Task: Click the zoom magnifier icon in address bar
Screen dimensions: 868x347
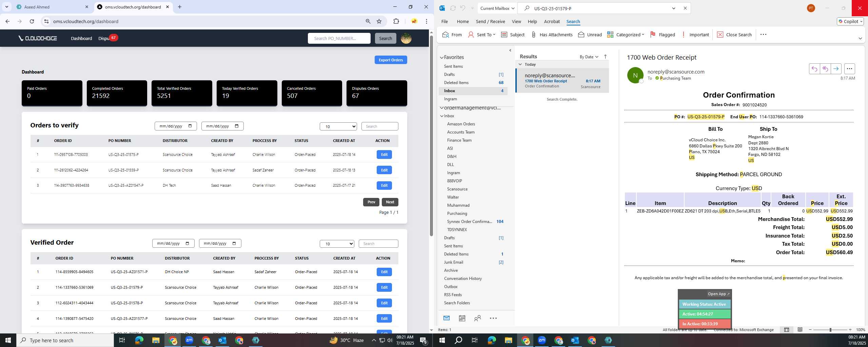Action: point(368,21)
